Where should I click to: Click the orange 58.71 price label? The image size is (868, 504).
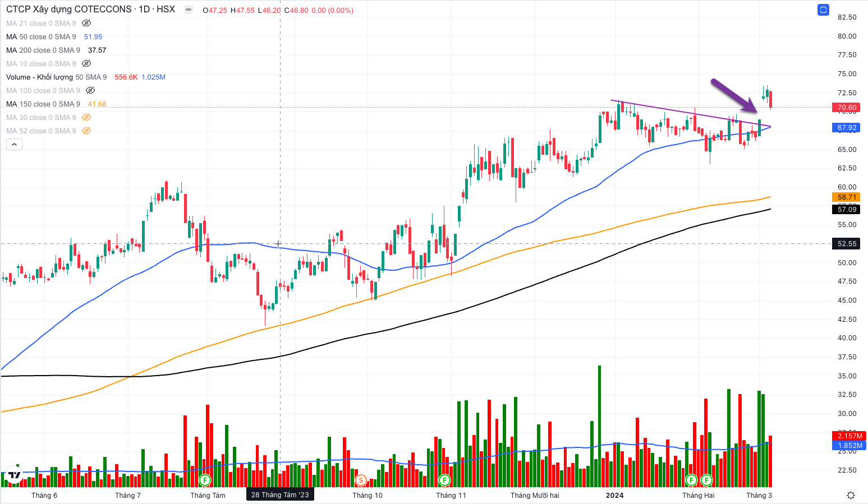point(847,197)
